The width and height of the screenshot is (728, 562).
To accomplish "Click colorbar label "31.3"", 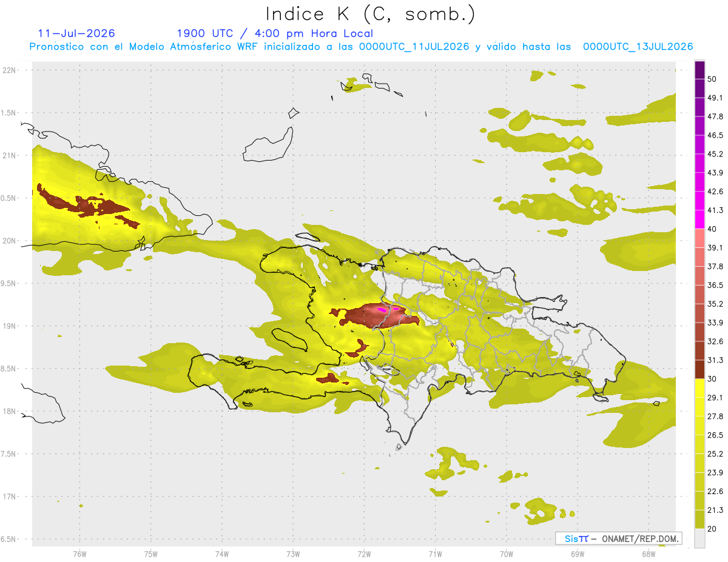I will 716,360.
